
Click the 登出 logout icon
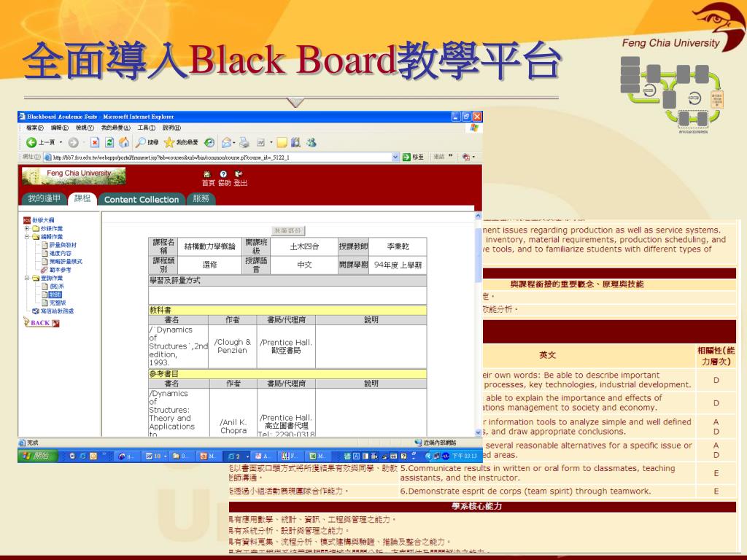click(x=239, y=174)
